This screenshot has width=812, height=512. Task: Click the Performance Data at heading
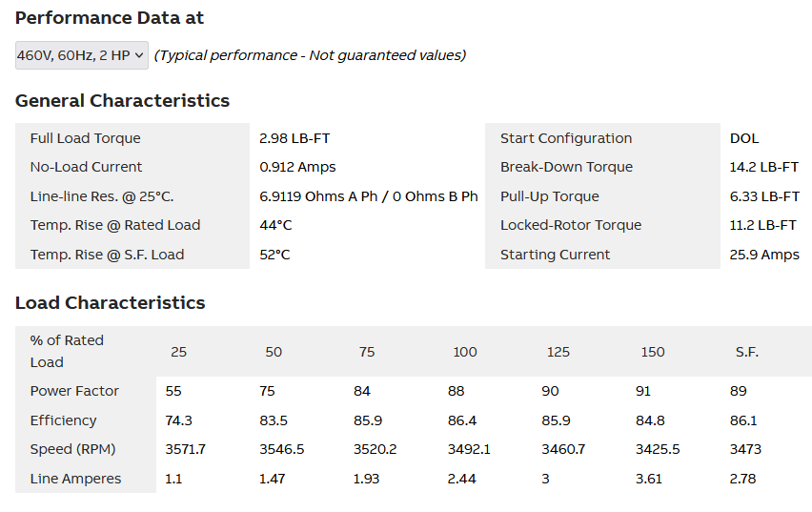pyautogui.click(x=110, y=18)
